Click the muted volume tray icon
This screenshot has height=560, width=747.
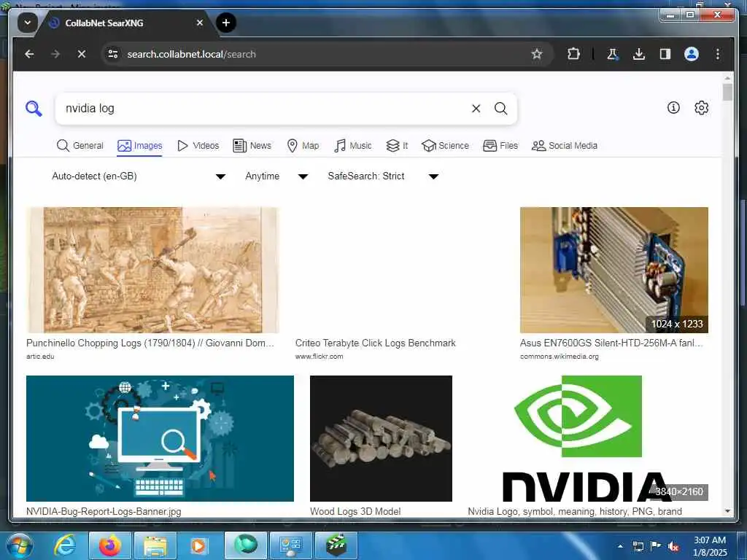pyautogui.click(x=673, y=546)
